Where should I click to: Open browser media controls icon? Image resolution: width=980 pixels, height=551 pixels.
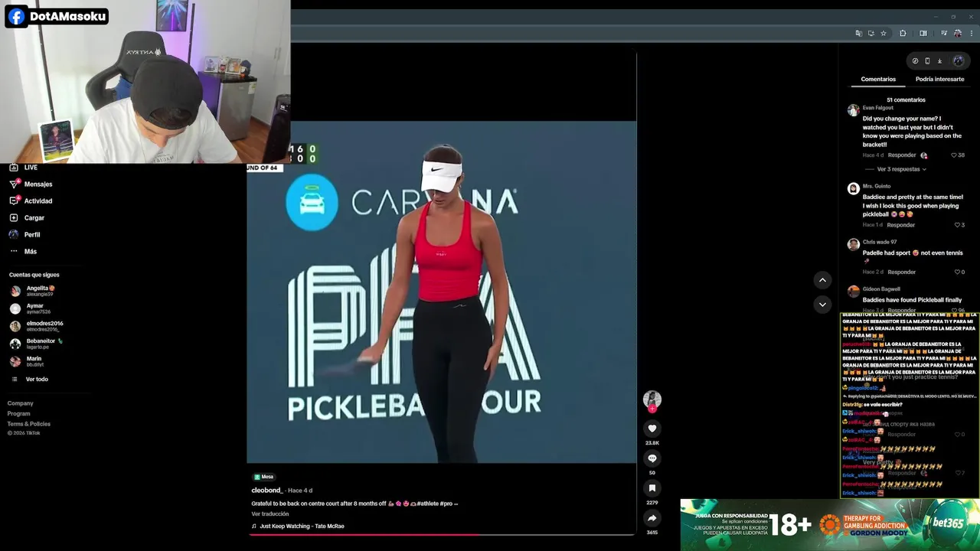944,33
